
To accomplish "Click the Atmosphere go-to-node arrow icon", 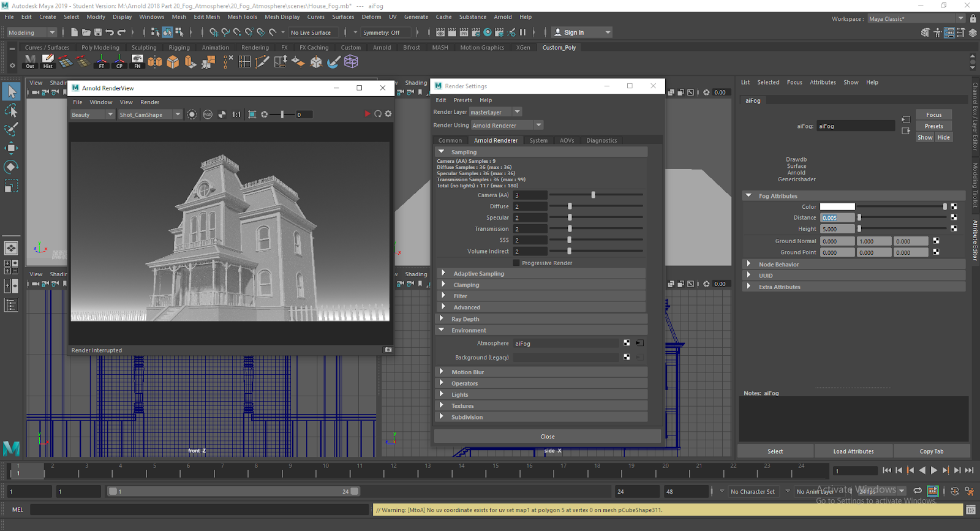I will (639, 343).
